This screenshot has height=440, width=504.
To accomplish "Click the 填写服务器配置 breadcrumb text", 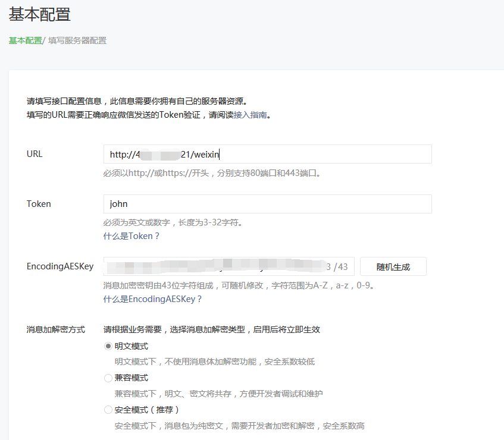I will (77, 41).
